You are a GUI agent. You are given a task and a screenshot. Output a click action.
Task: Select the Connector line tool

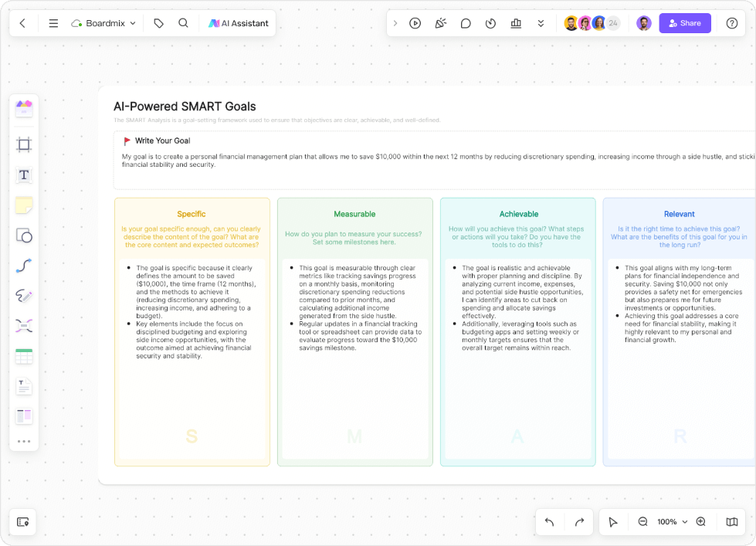click(x=24, y=266)
